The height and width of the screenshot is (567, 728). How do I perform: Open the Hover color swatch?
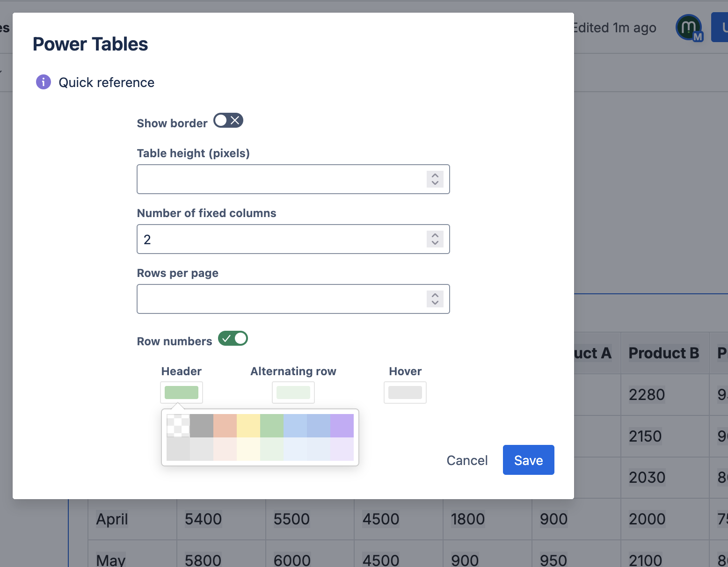(x=405, y=393)
